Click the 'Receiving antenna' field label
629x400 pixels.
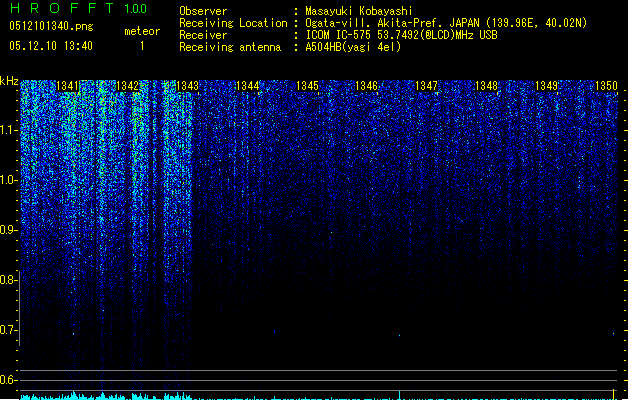click(x=230, y=47)
